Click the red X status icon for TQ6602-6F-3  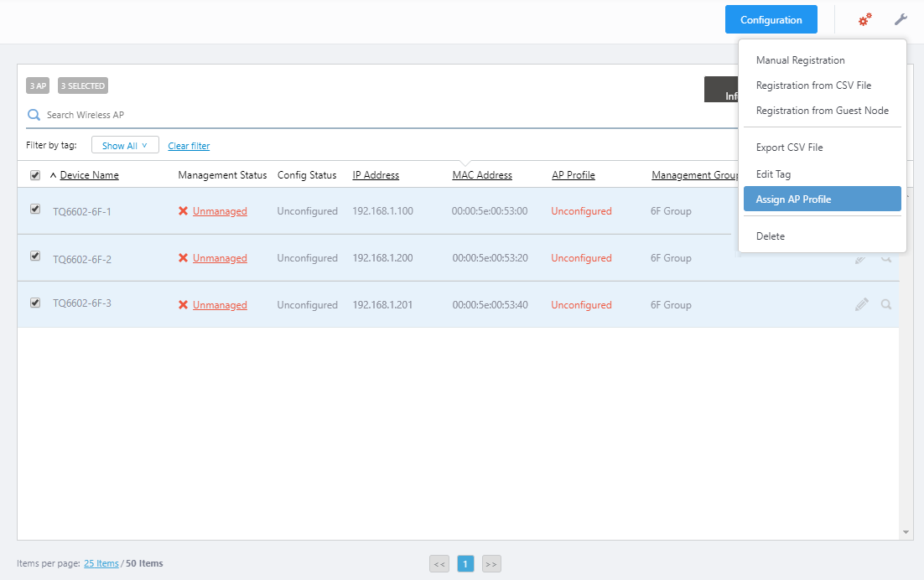click(x=184, y=304)
